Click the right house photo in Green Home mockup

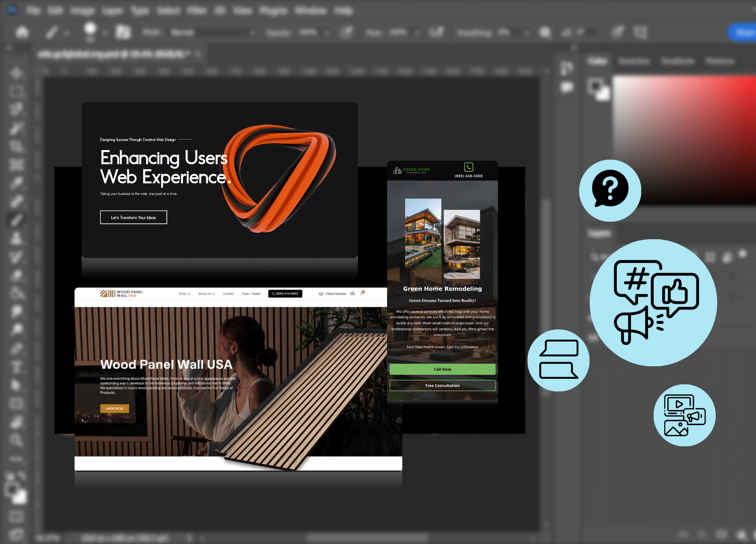462,244
